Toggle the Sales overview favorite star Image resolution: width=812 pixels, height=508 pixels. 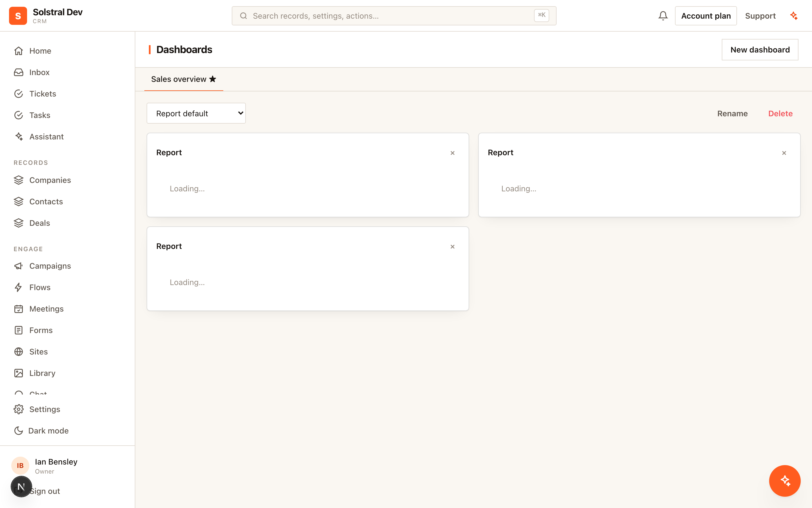pyautogui.click(x=213, y=79)
